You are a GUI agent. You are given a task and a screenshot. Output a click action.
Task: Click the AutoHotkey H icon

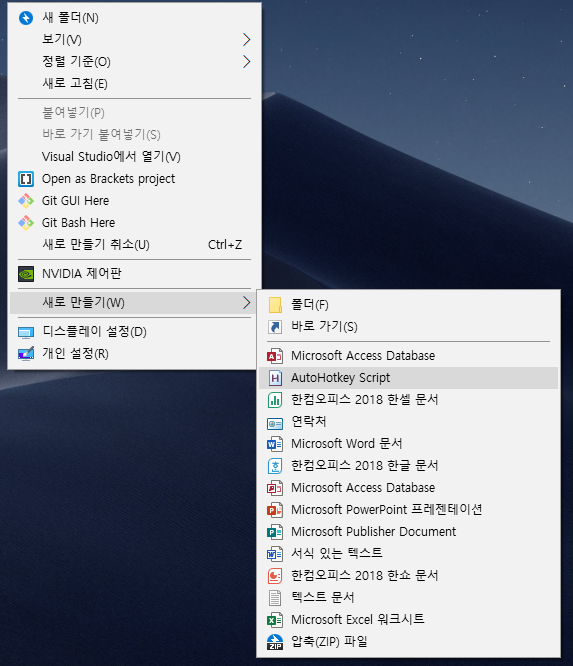(275, 378)
